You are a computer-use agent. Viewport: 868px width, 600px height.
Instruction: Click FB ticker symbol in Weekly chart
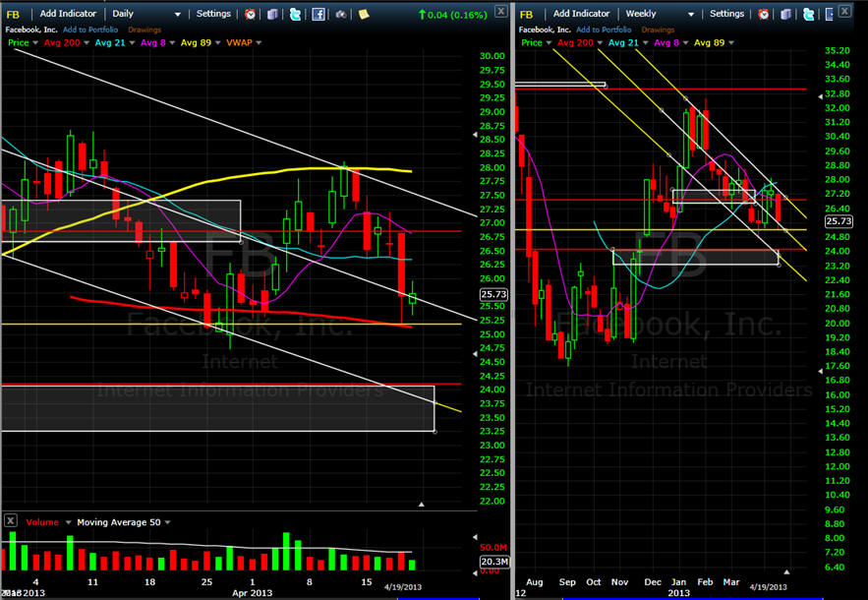[x=526, y=15]
